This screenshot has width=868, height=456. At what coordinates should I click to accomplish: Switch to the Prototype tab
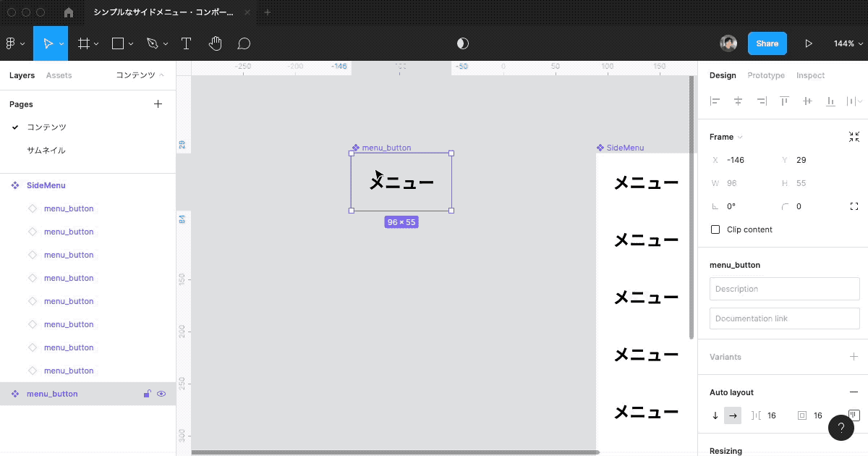point(766,75)
